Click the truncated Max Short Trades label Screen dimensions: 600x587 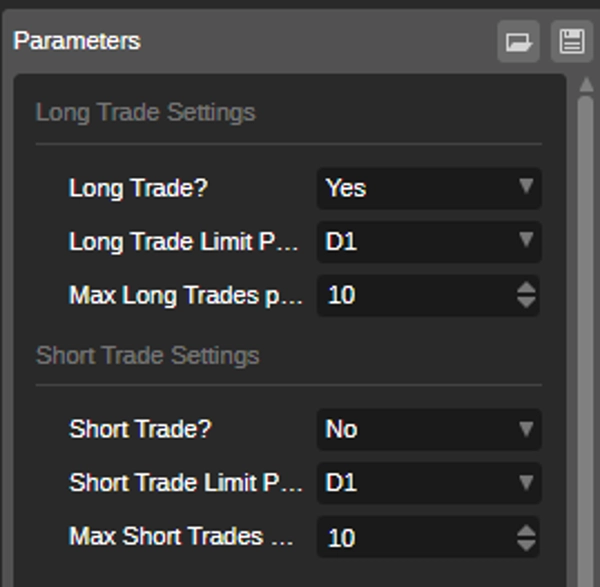(181, 536)
